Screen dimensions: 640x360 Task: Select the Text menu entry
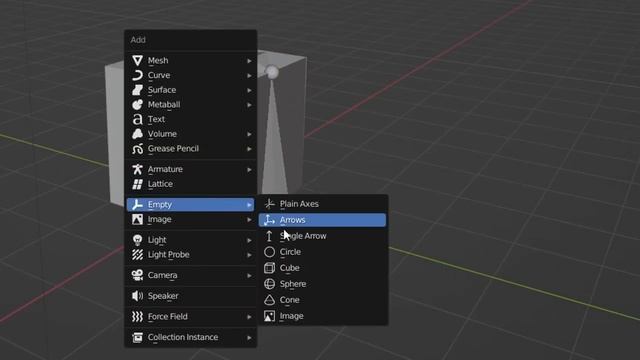(x=191, y=119)
